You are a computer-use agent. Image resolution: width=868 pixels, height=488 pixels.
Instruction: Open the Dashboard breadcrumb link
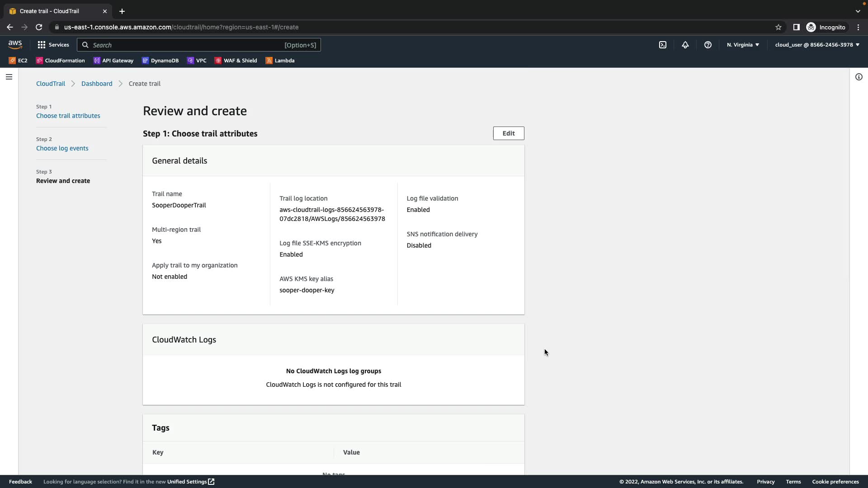tap(97, 84)
